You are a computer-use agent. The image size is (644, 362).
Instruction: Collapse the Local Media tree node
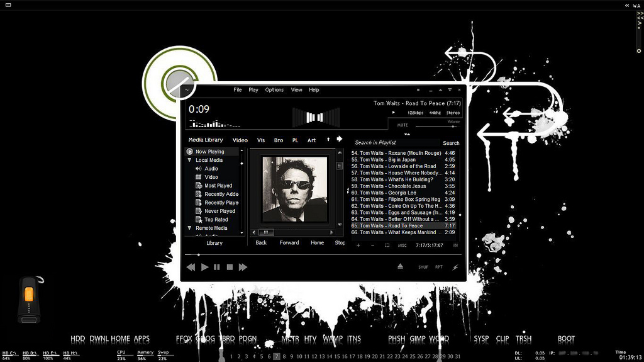189,160
